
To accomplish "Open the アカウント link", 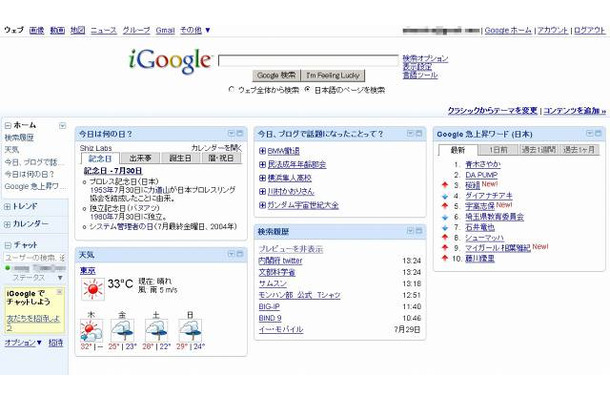I will tap(552, 30).
